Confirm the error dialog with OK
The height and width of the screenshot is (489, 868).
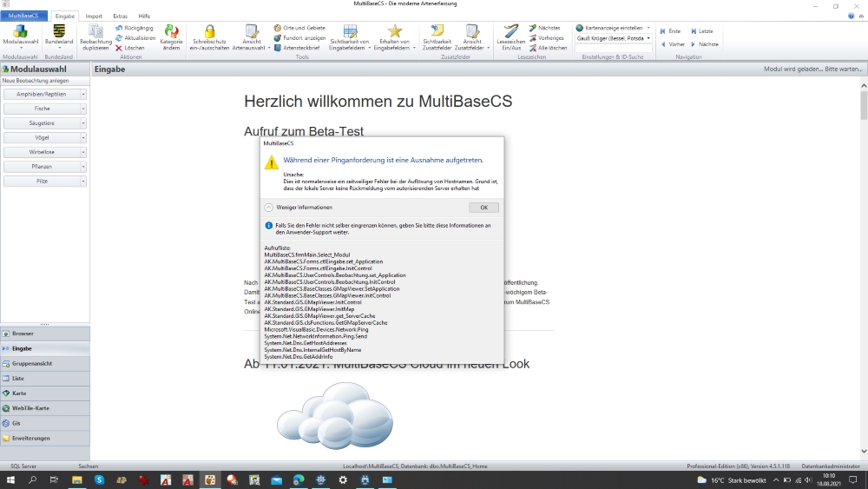tap(483, 207)
